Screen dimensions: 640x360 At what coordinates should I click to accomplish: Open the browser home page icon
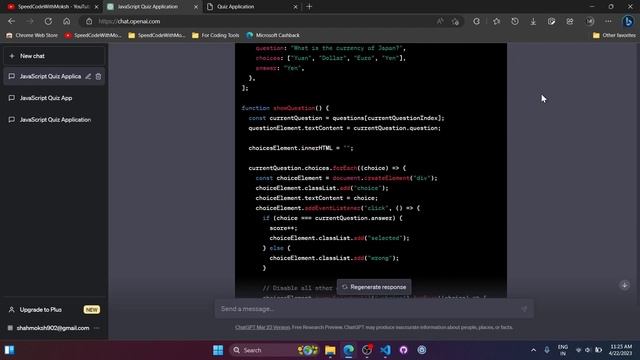(67, 21)
